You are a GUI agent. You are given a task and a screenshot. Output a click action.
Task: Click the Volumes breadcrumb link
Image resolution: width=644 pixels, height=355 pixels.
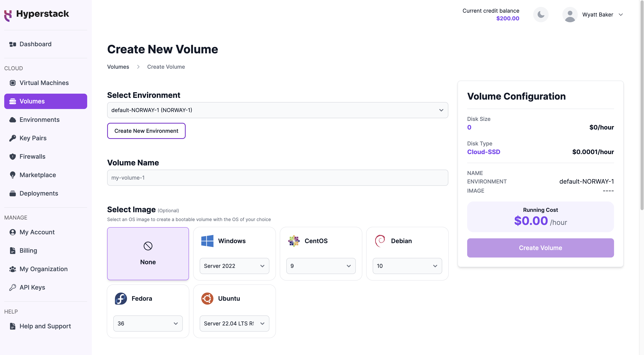[x=118, y=67]
